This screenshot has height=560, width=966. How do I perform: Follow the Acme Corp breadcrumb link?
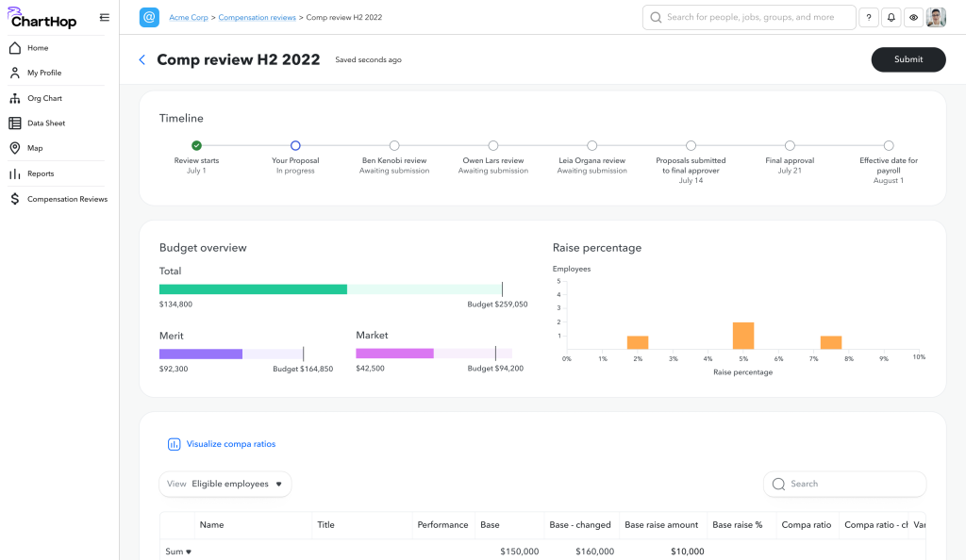[x=188, y=18]
